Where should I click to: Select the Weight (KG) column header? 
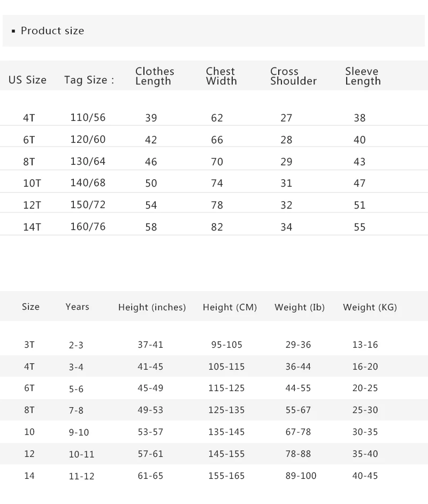tap(370, 307)
